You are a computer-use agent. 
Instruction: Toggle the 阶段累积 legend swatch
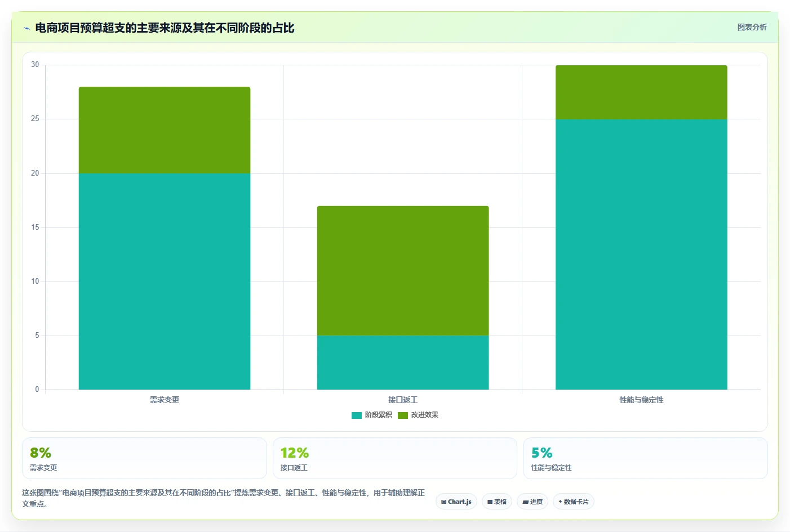(x=356, y=415)
